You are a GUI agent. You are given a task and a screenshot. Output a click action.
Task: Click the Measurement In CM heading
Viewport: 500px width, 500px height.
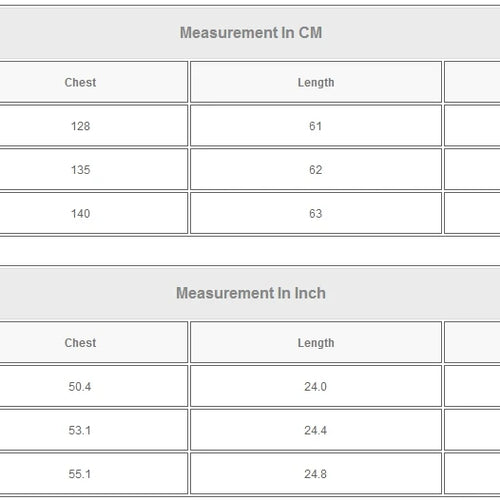251,33
